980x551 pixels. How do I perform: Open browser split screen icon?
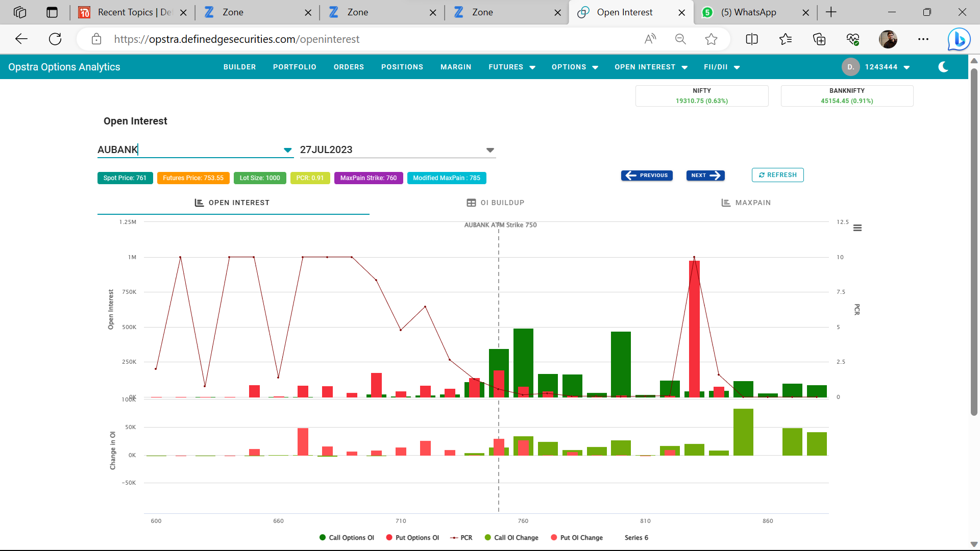pyautogui.click(x=752, y=39)
